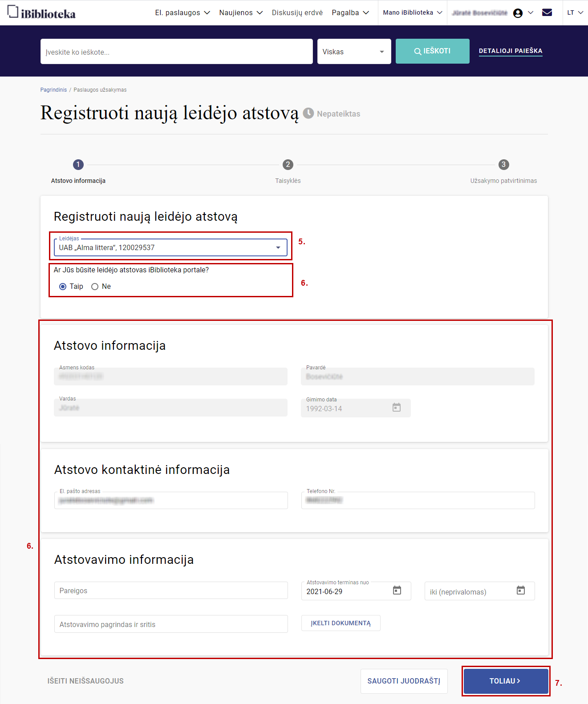
Task: Open calendar for the iki (neprivalomas) date
Action: click(521, 591)
